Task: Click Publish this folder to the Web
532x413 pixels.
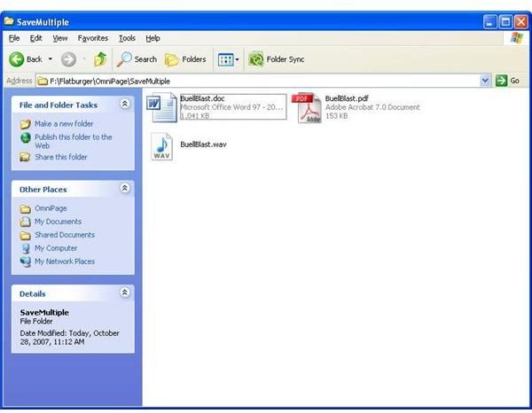Action: pos(74,142)
